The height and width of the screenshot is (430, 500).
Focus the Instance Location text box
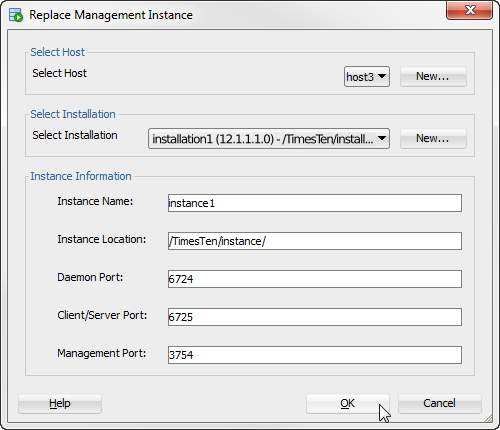pyautogui.click(x=315, y=241)
